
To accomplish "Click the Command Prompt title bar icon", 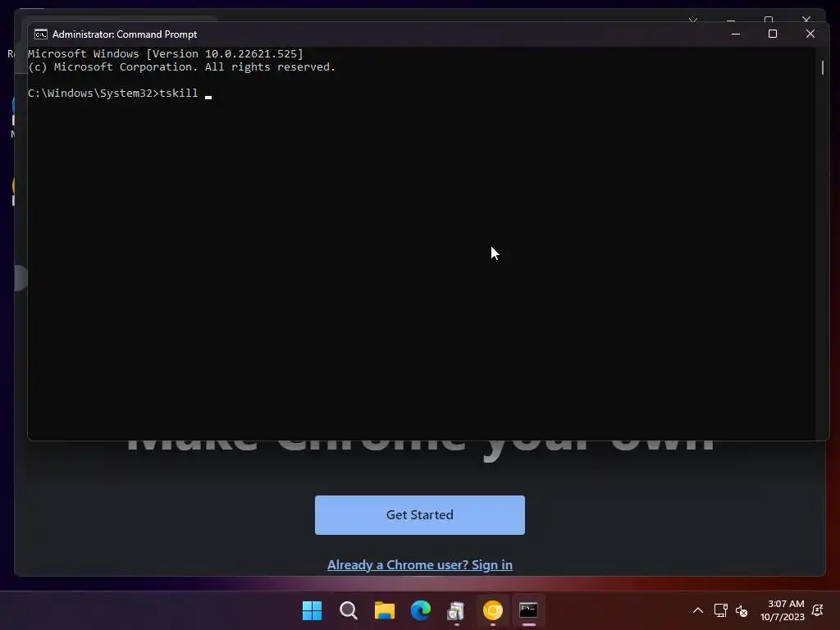I will pyautogui.click(x=41, y=34).
